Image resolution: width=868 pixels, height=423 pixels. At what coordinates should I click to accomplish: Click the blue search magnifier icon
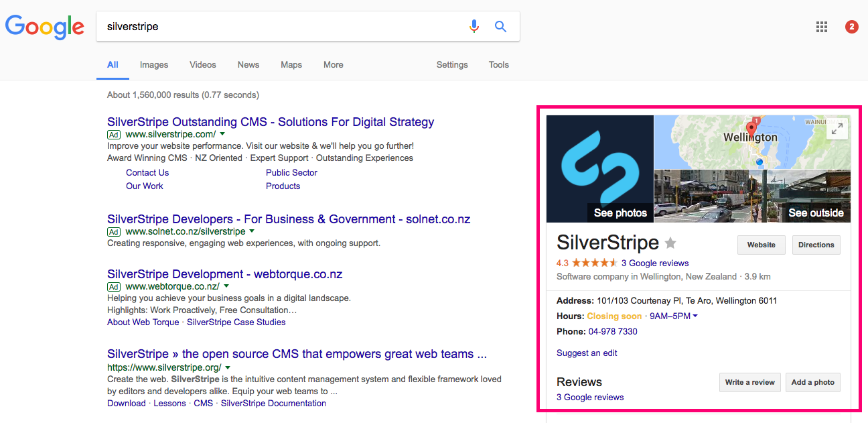[x=500, y=25]
